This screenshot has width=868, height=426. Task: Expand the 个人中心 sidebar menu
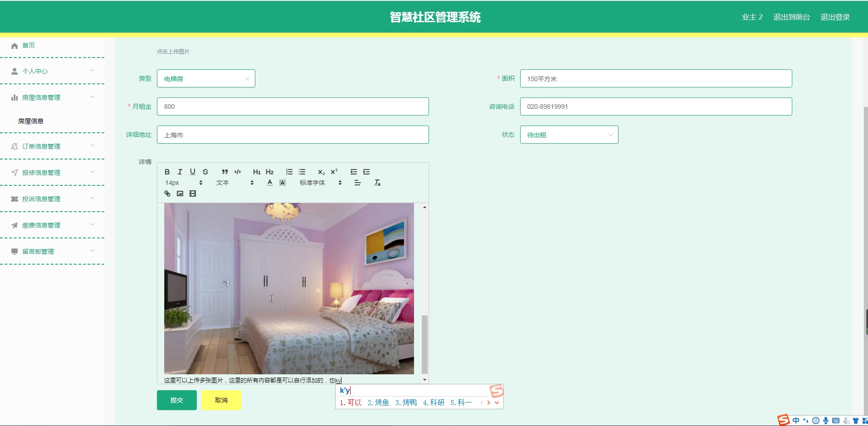52,71
